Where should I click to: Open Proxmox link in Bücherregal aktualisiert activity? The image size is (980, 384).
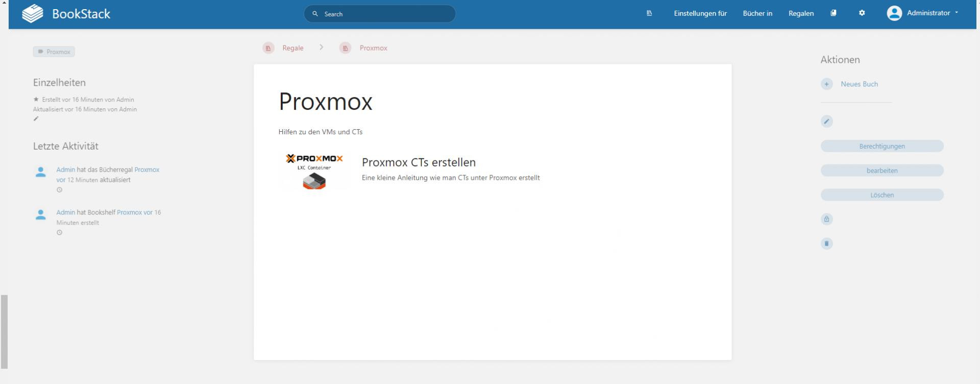point(147,170)
